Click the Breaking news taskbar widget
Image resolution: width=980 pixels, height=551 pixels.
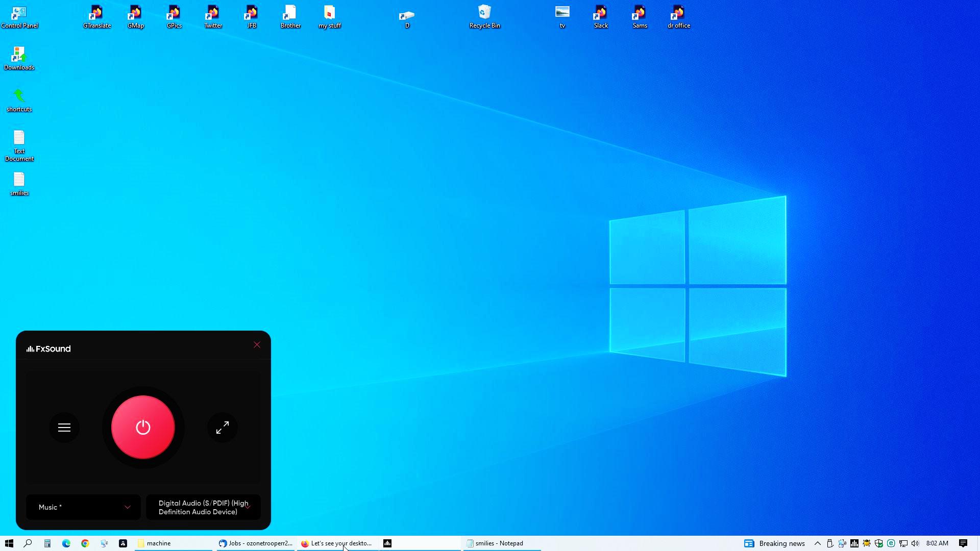(774, 543)
